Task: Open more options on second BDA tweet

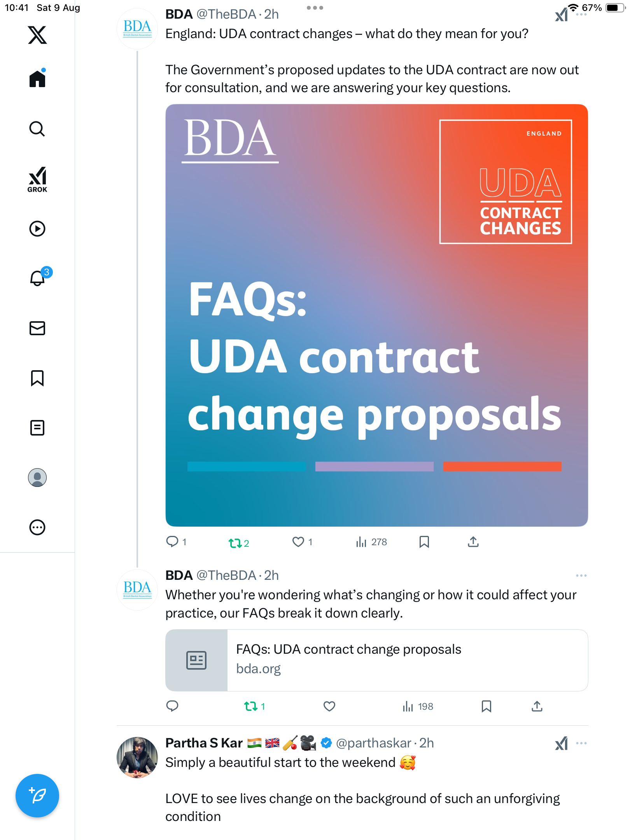Action: 581,575
